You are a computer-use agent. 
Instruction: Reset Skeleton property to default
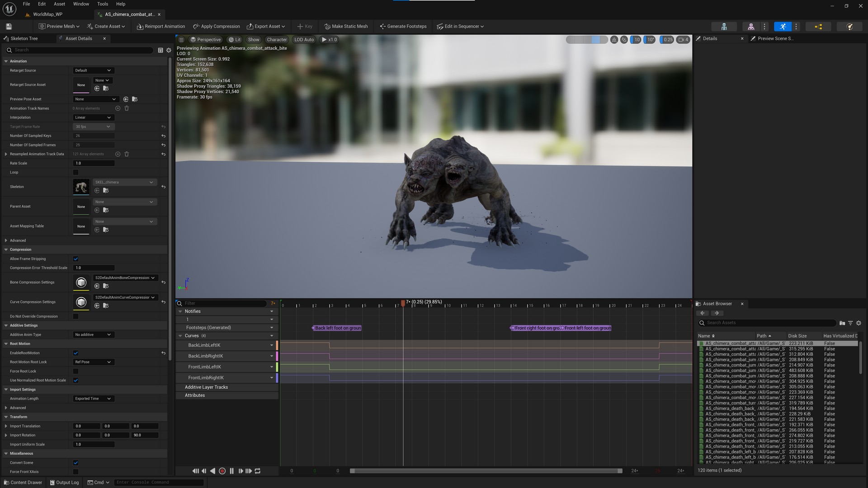pyautogui.click(x=163, y=187)
